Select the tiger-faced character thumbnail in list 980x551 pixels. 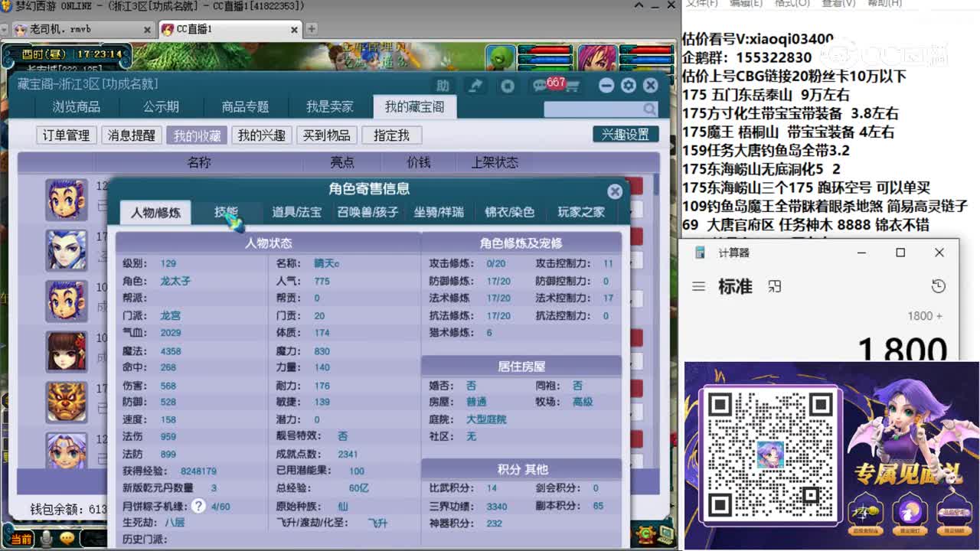(x=66, y=402)
